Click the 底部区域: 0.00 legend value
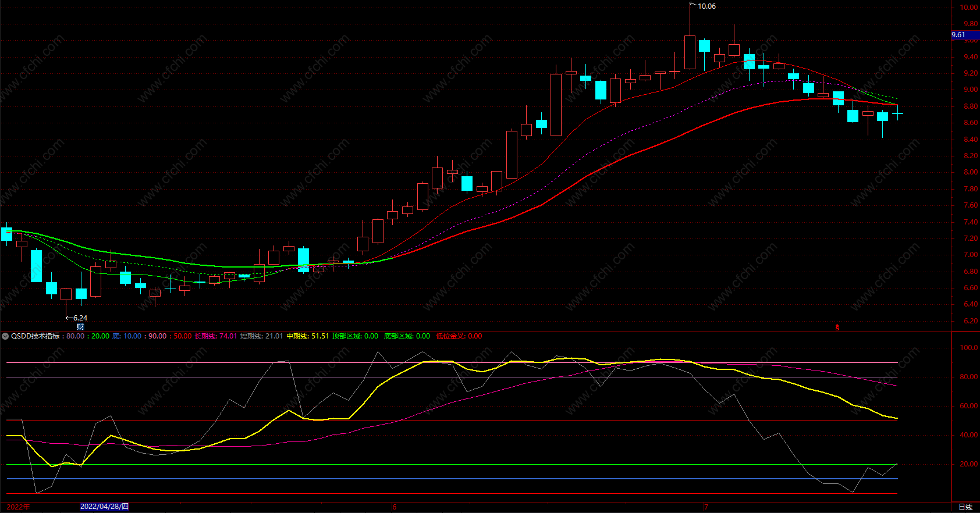 pos(407,336)
